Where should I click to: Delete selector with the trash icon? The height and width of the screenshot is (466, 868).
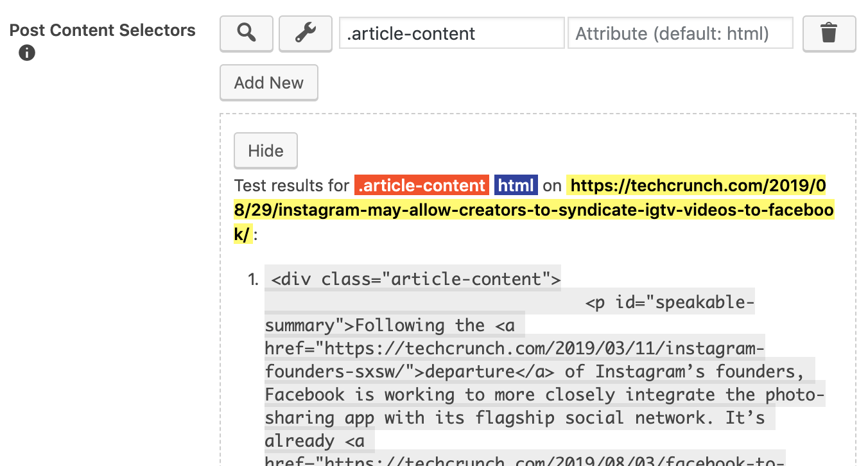tap(829, 33)
